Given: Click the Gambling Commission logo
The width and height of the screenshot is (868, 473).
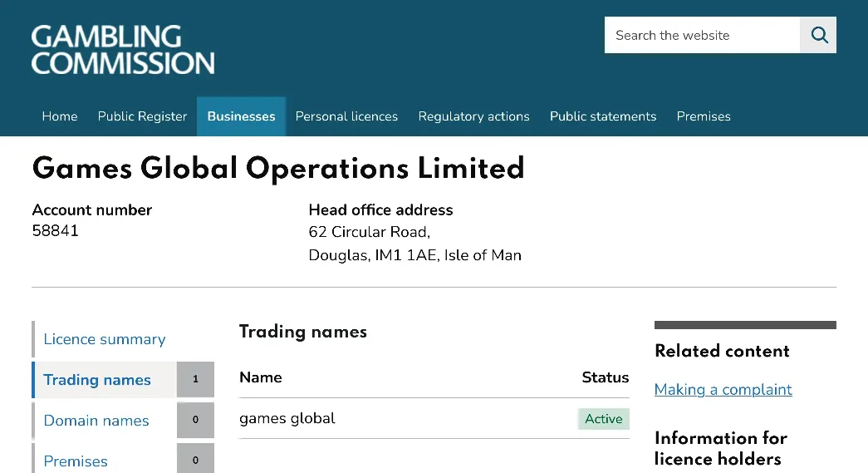Looking at the screenshot, I should coord(123,49).
